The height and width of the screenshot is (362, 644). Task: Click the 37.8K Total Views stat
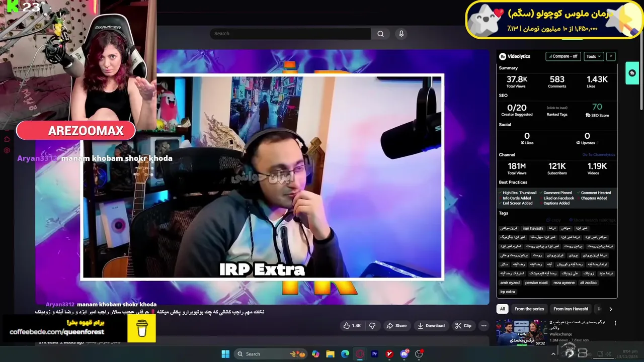click(516, 82)
